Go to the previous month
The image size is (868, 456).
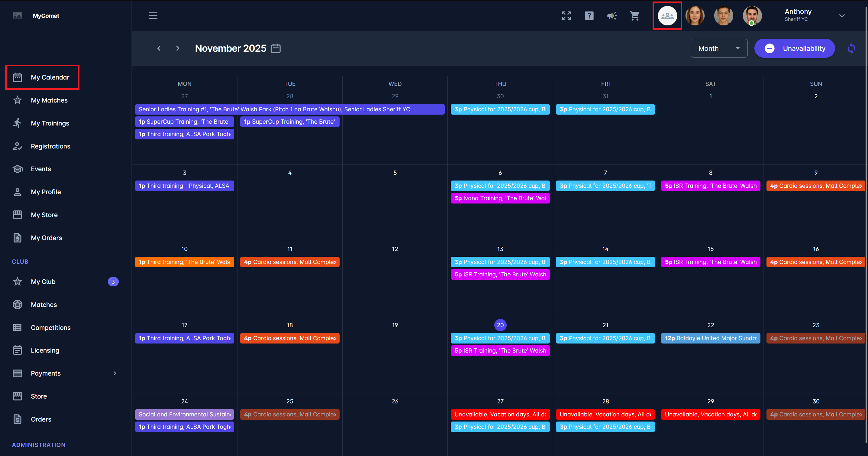(159, 48)
